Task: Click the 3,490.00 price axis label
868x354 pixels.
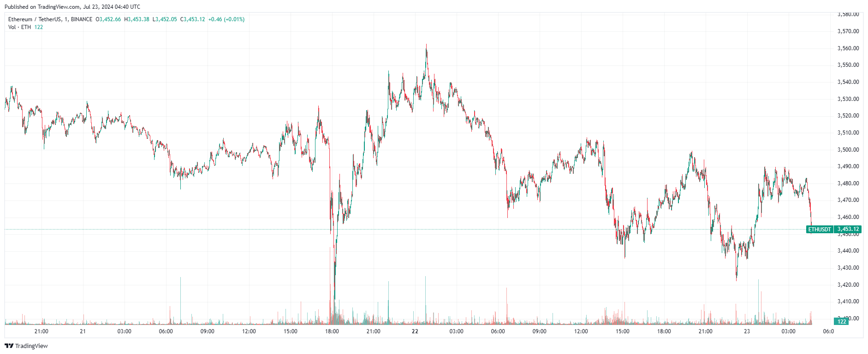Action: point(848,166)
